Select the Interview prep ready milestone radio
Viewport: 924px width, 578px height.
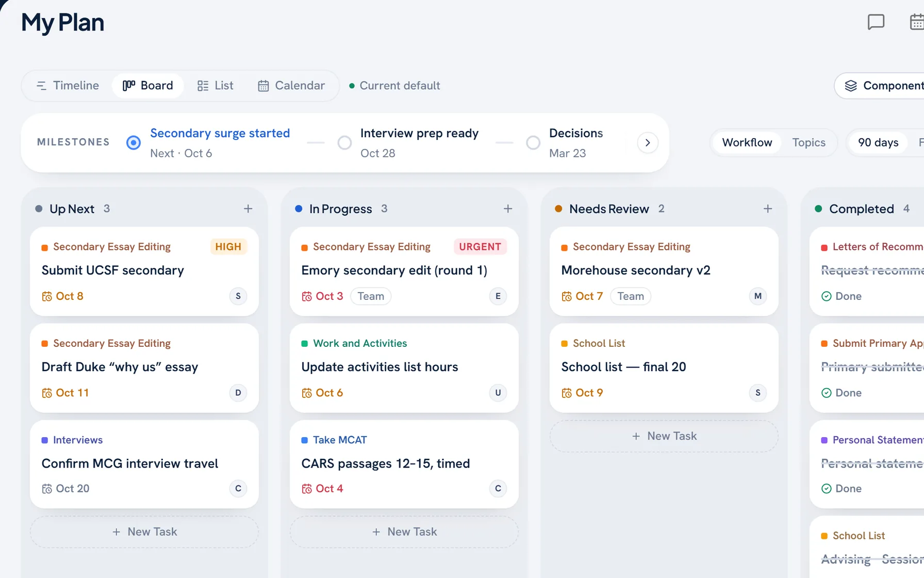coord(344,142)
